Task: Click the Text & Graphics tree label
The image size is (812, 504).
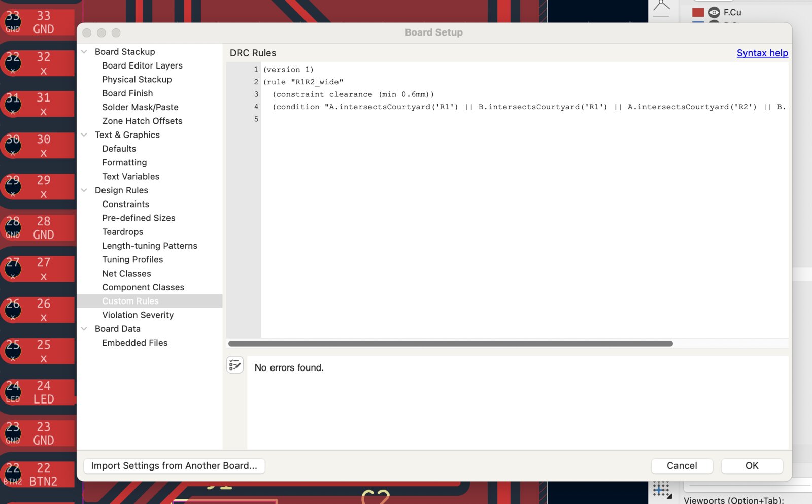Action: 127,135
